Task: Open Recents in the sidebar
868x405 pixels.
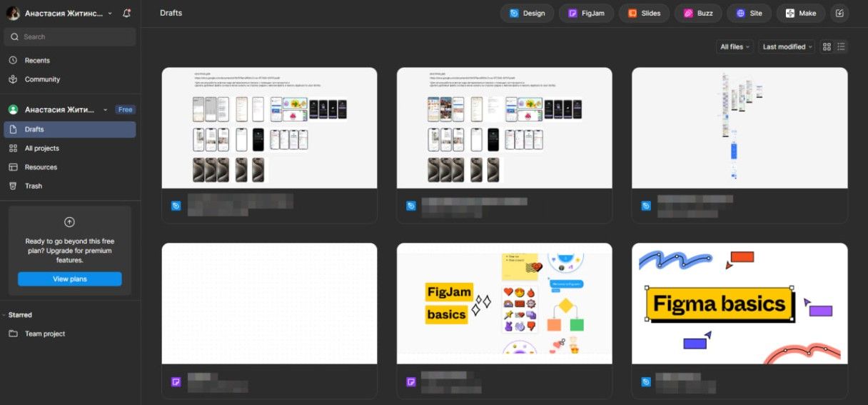Action: coord(37,61)
